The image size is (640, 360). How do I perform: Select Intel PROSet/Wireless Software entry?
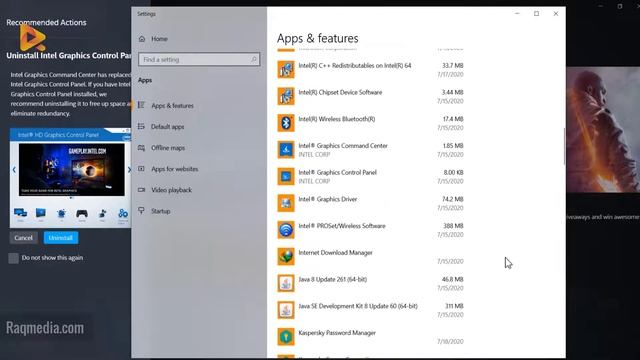click(x=371, y=230)
